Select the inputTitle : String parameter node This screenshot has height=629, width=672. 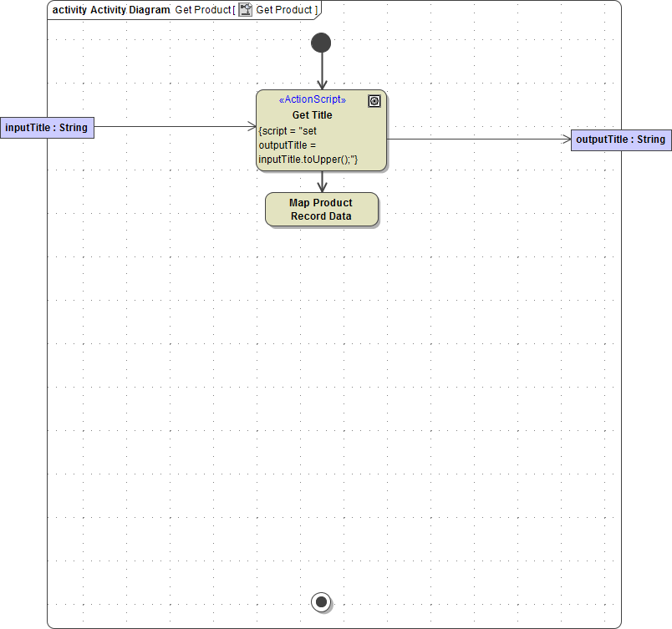point(46,127)
